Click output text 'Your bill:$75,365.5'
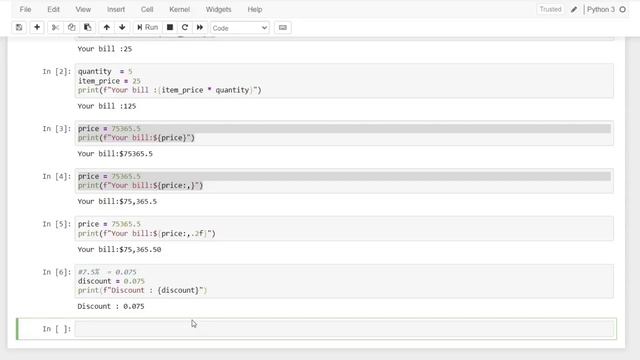640x360 pixels. [x=117, y=201]
